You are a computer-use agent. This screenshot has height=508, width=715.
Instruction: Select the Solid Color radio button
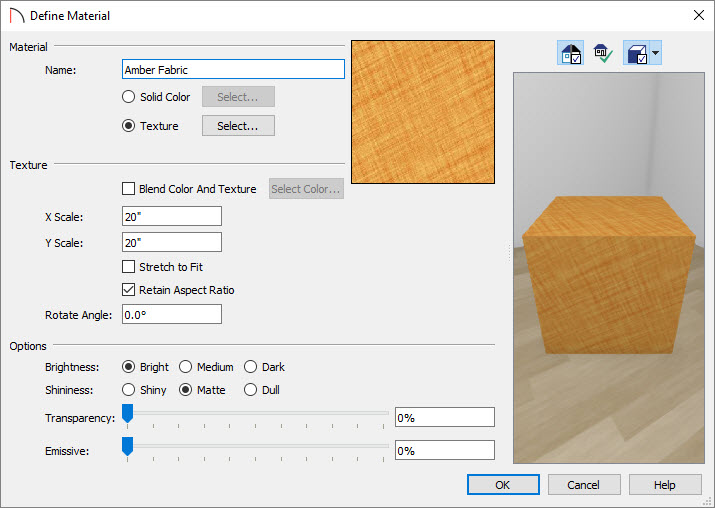point(129,97)
